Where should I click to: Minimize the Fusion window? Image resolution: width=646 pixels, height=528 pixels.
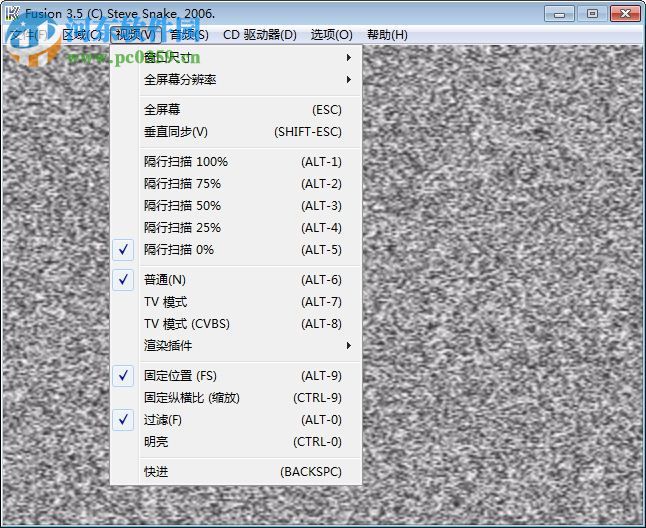[559, 14]
